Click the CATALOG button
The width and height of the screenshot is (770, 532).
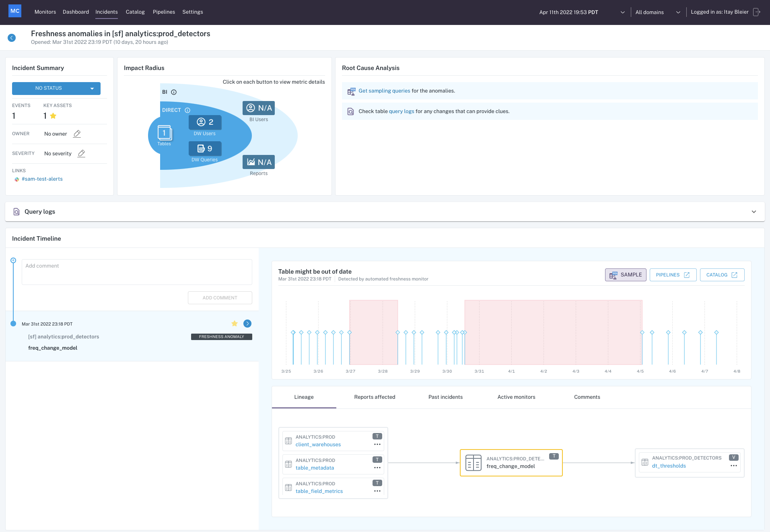tap(722, 275)
